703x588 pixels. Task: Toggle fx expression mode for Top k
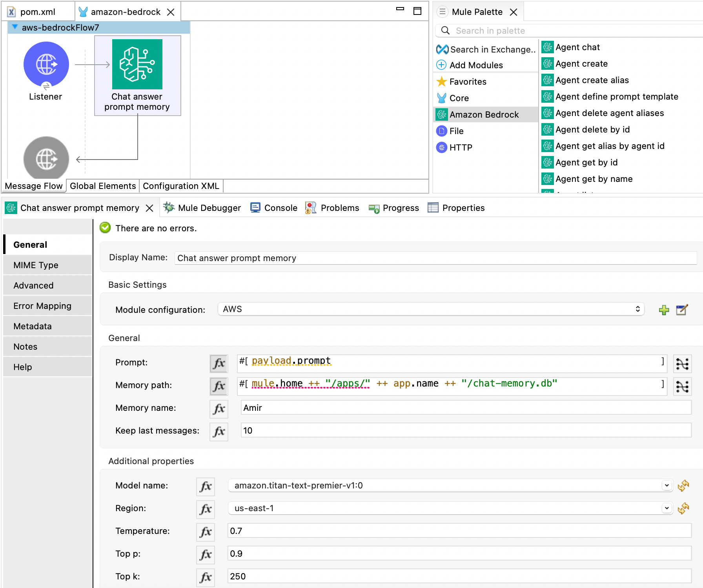click(206, 578)
